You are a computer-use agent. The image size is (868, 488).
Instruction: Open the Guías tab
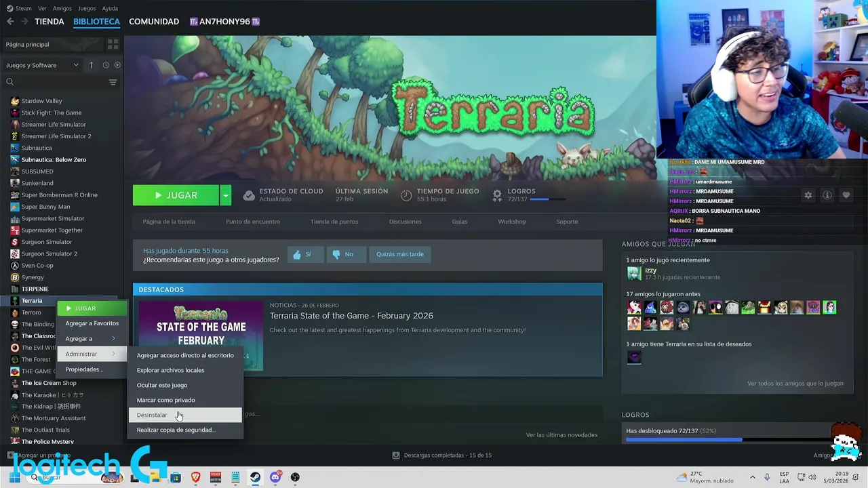click(x=459, y=222)
